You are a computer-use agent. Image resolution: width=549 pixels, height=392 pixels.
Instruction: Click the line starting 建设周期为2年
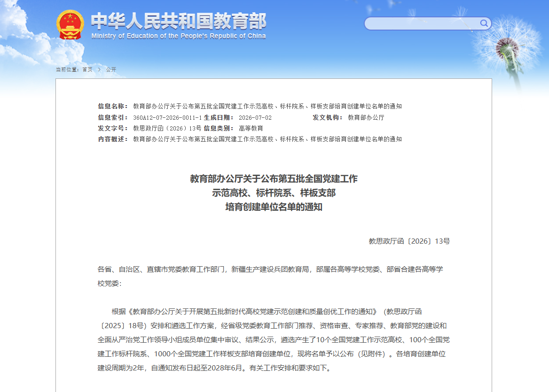click(x=214, y=368)
